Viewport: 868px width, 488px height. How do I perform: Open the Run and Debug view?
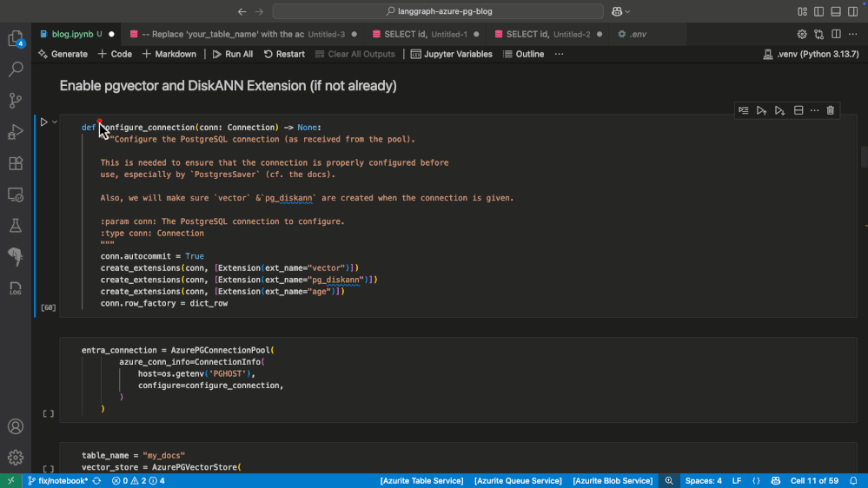coord(16,132)
